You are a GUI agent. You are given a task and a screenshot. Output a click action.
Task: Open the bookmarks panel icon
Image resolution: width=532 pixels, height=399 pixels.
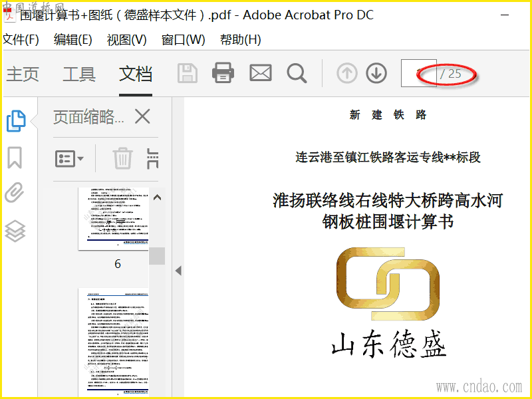tap(15, 158)
